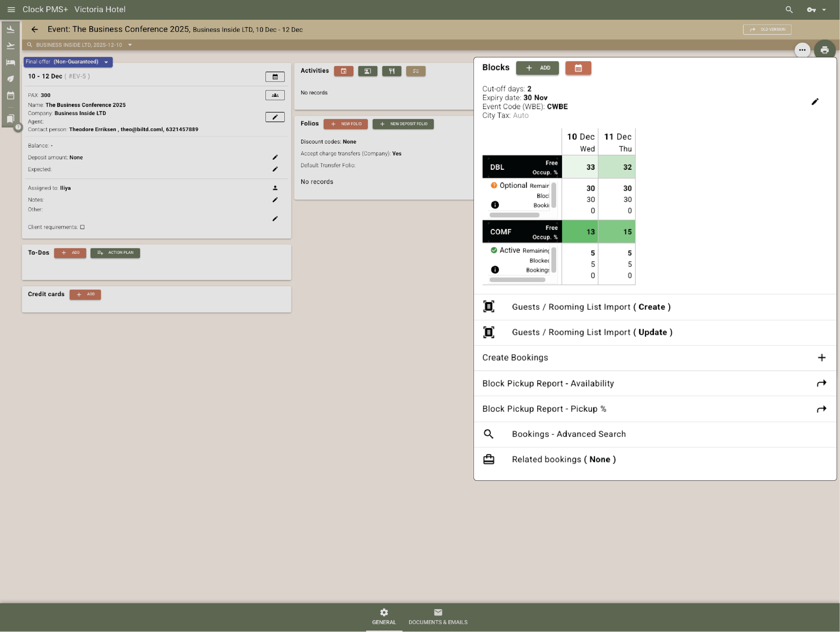Open the event search filter dropdown
The height and width of the screenshot is (632, 840).
click(x=130, y=45)
